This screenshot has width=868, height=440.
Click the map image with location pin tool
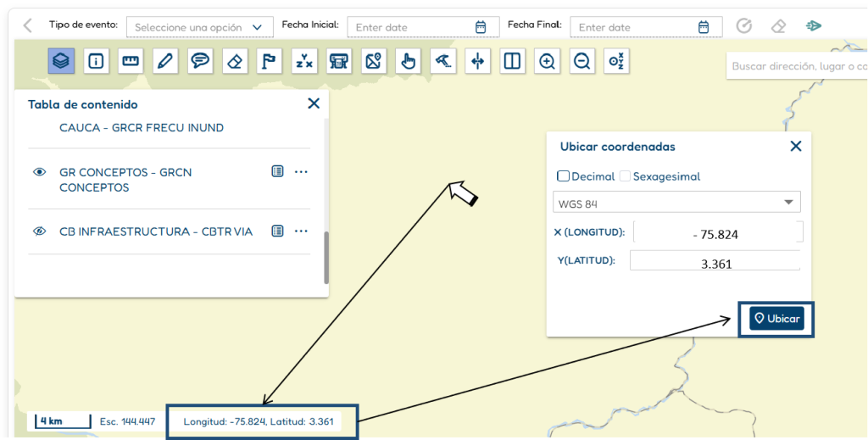pyautogui.click(x=374, y=61)
